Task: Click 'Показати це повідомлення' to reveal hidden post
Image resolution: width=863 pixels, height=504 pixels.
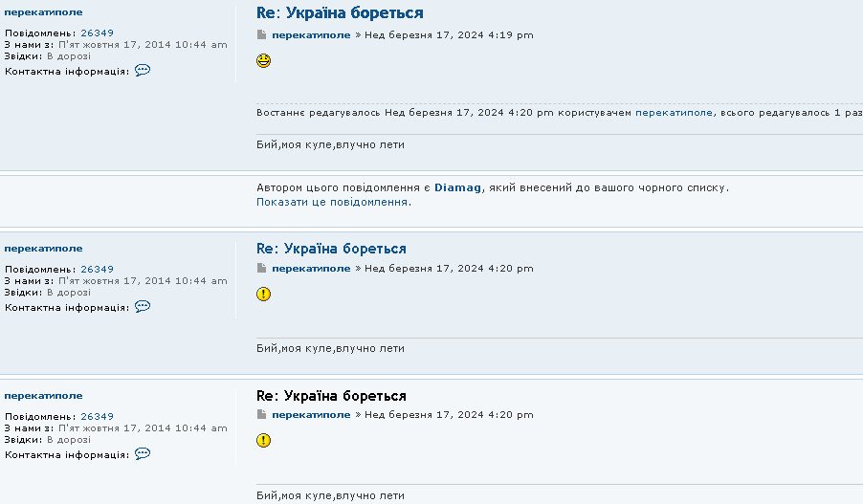Action: pos(332,202)
